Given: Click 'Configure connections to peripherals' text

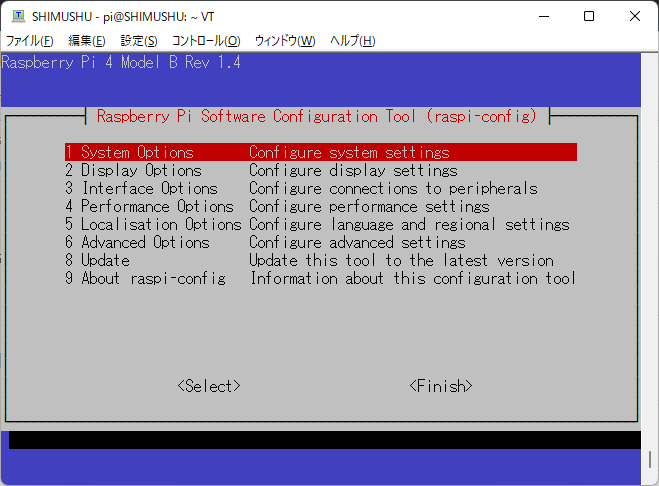Looking at the screenshot, I should 393,188.
